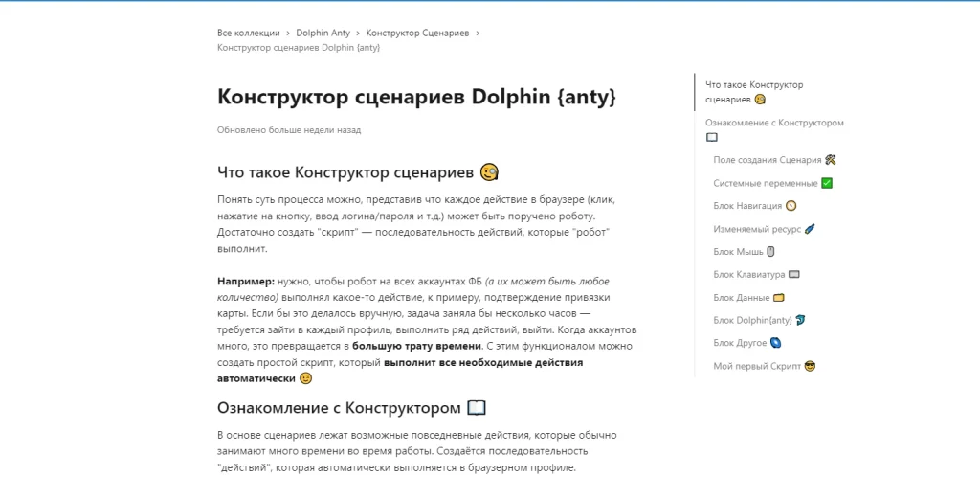This screenshot has width=980, height=477.
Task: Click the chevron after 'Все коллекции'
Action: 287,34
